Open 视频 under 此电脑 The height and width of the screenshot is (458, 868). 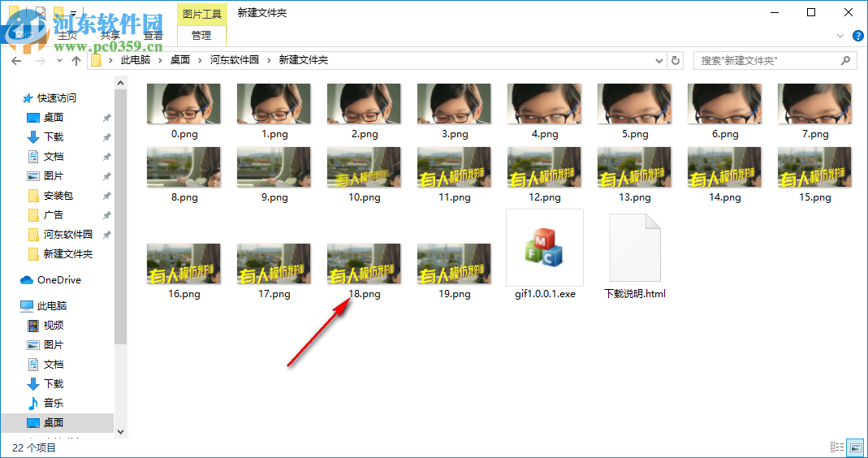click(53, 325)
